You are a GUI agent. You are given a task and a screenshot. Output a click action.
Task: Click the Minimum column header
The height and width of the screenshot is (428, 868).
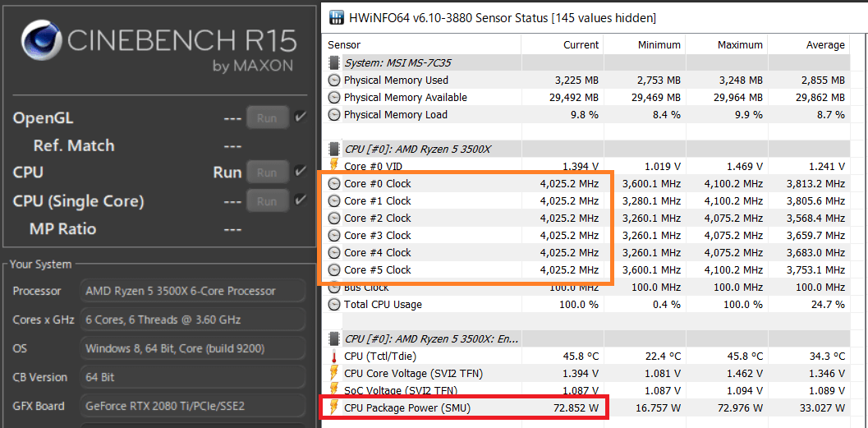(659, 45)
